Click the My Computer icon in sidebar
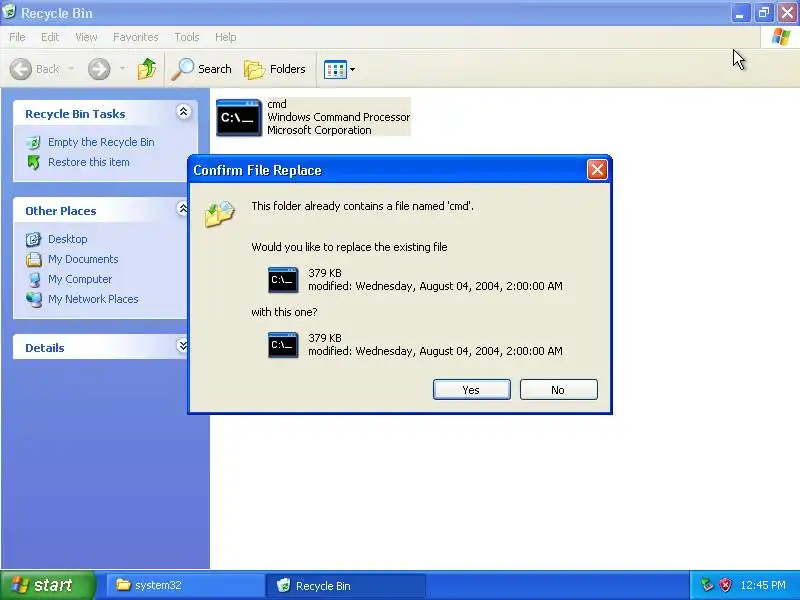 (x=34, y=279)
